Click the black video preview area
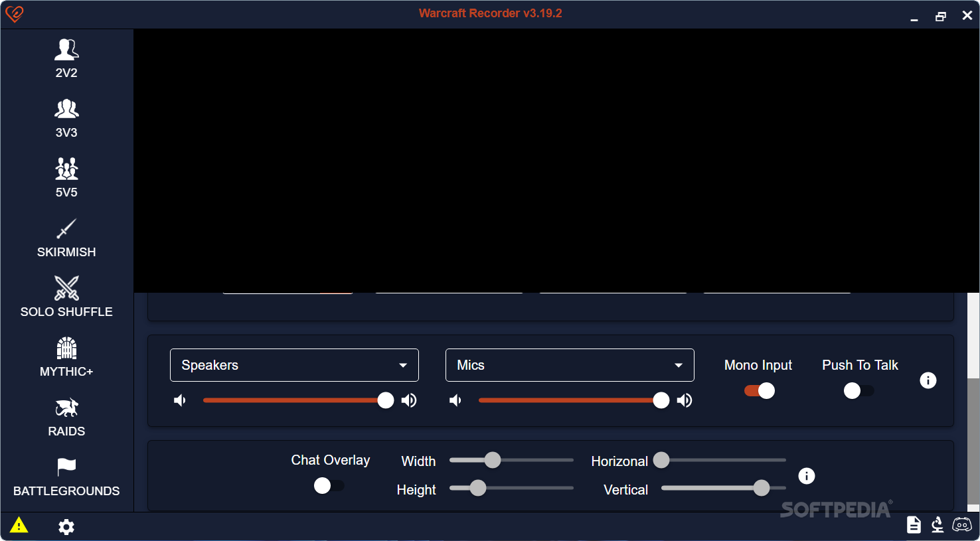This screenshot has height=541, width=980. [x=556, y=161]
